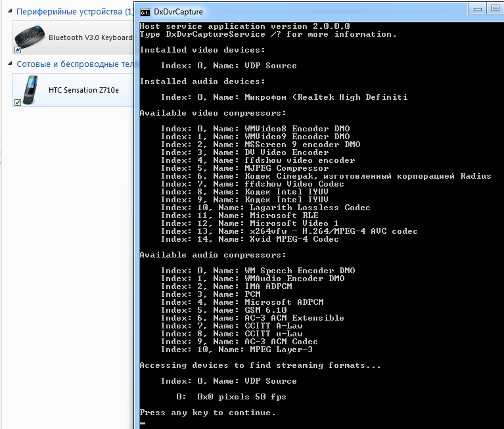504x429 pixels.
Task: Click the Index 3 PCM line
Action: (x=210, y=294)
